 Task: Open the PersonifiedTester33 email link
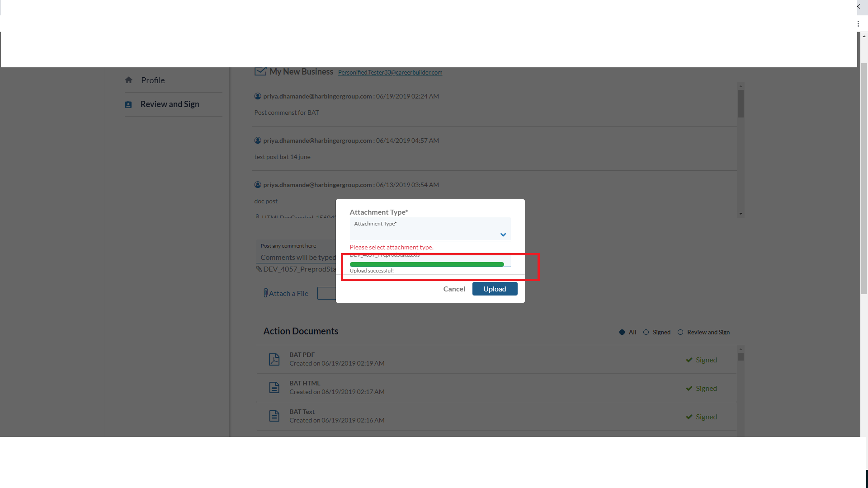tap(390, 72)
